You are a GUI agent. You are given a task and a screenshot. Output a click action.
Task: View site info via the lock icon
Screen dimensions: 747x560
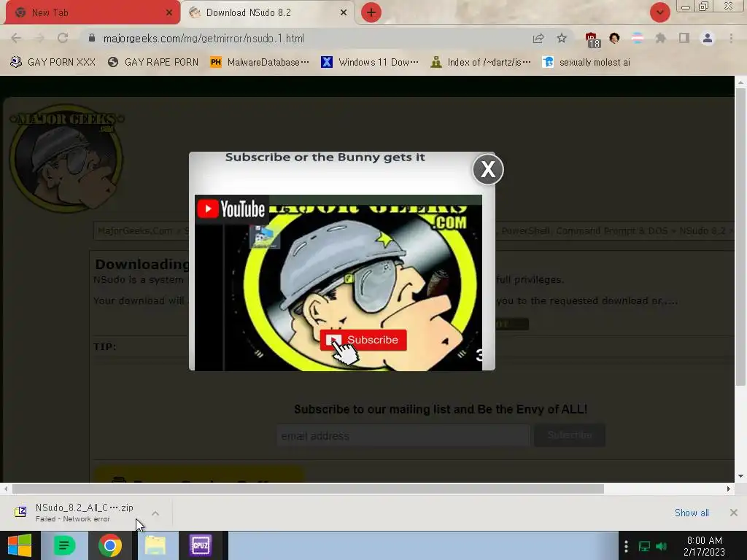(x=92, y=38)
